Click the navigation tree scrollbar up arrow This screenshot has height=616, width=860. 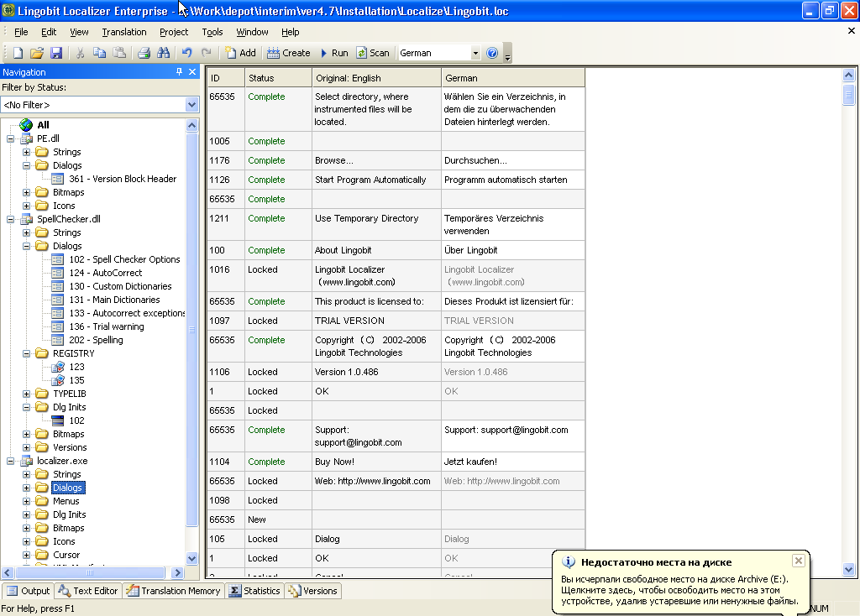click(192, 125)
